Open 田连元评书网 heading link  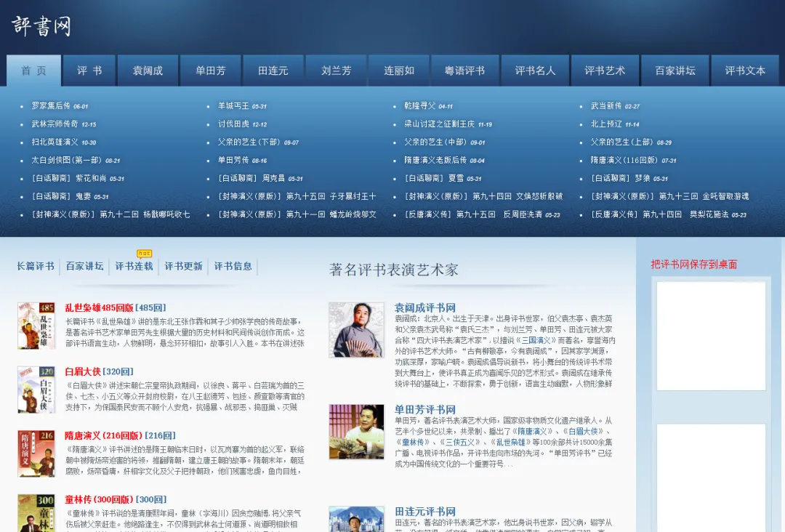point(425,512)
